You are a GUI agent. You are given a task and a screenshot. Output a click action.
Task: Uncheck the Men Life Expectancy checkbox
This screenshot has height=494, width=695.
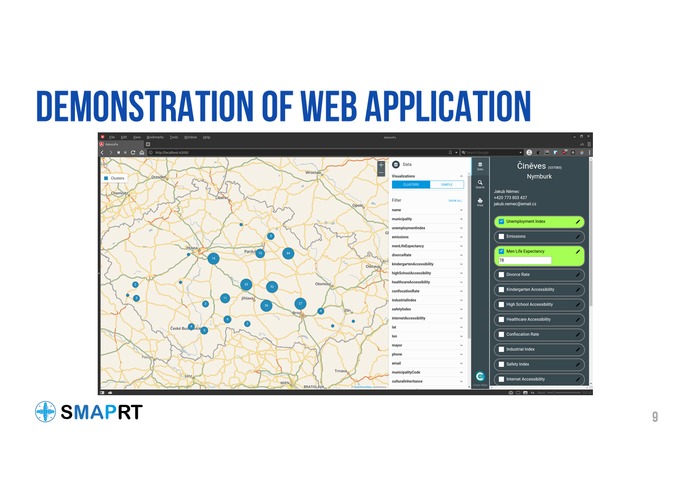pyautogui.click(x=501, y=251)
